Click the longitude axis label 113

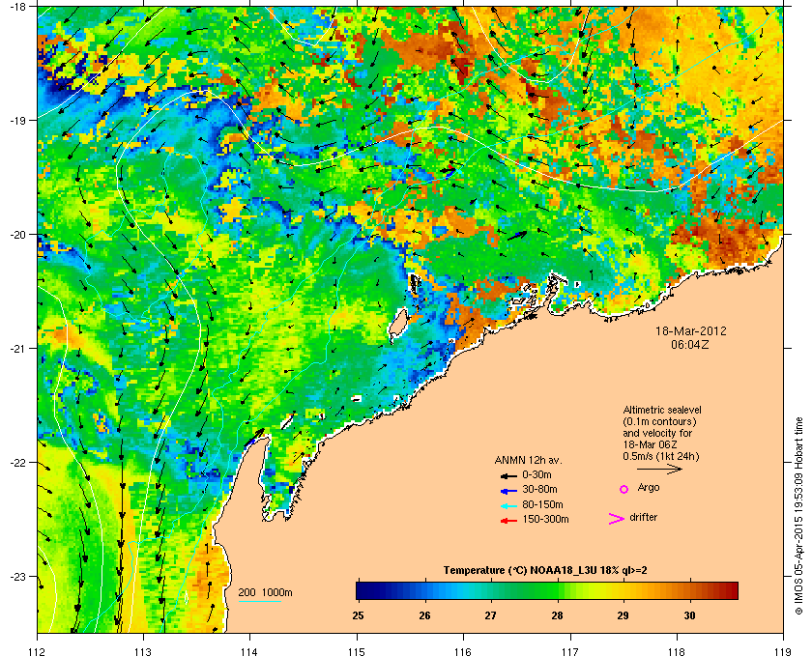click(143, 652)
